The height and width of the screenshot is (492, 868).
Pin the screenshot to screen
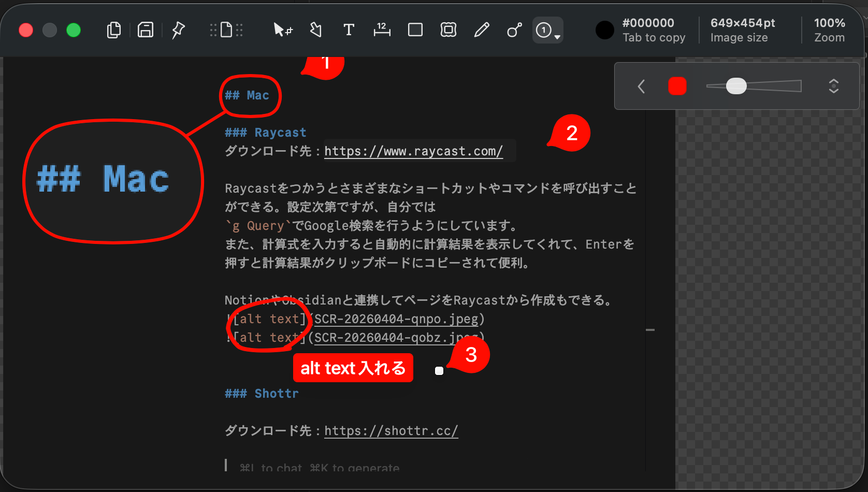tap(178, 30)
